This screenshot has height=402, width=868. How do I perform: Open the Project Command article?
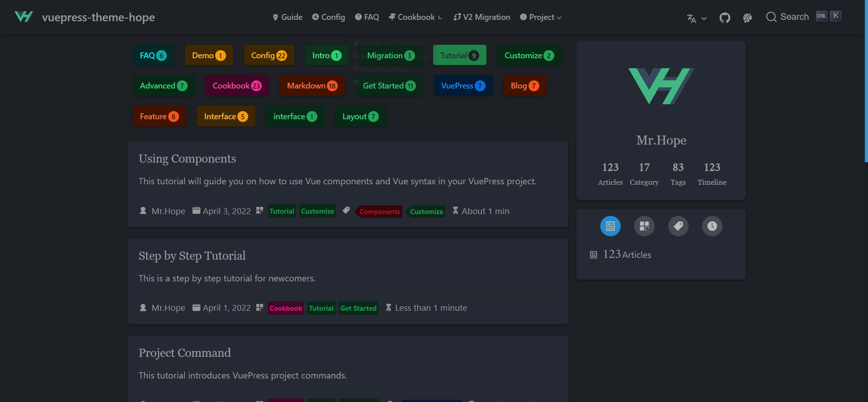[x=185, y=353]
